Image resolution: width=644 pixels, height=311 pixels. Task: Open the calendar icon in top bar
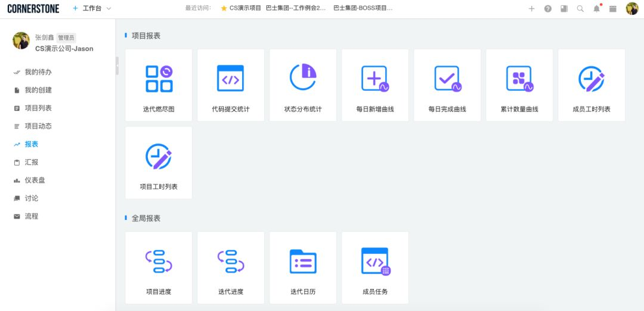pyautogui.click(x=613, y=8)
